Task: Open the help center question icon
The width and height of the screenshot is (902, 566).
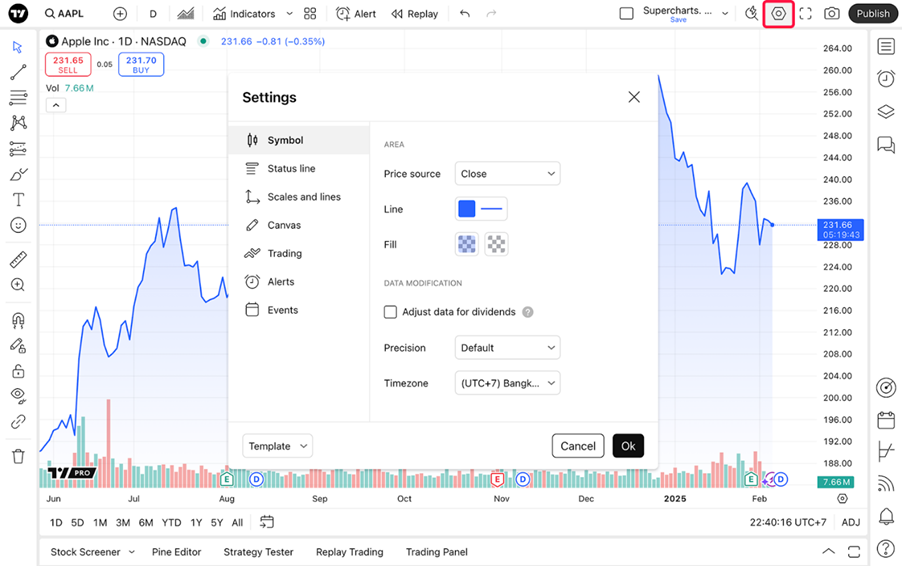Action: pyautogui.click(x=886, y=549)
